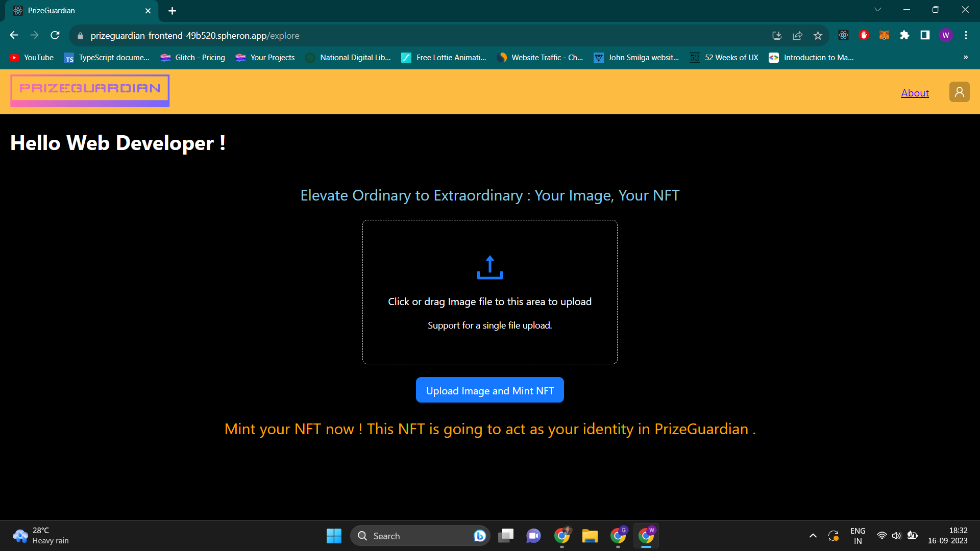Click the install app icon
This screenshot has width=980, height=551.
tap(777, 35)
